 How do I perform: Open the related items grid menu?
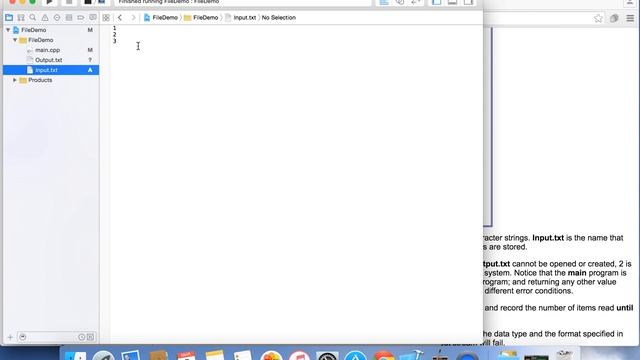click(x=106, y=18)
